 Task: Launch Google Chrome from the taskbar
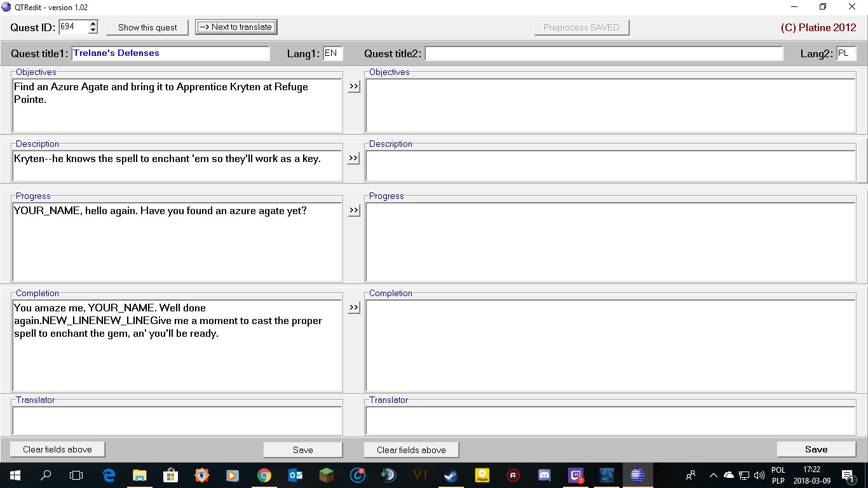264,475
